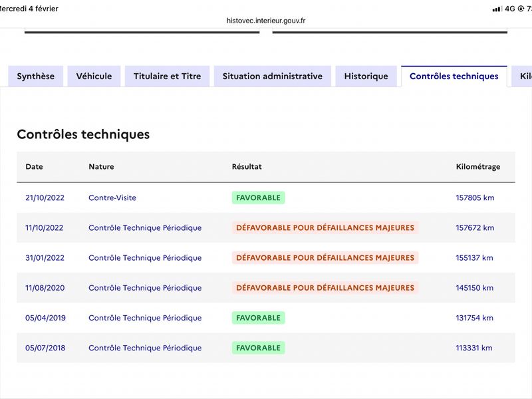
Task: Click the Nature column header
Action: pos(101,167)
